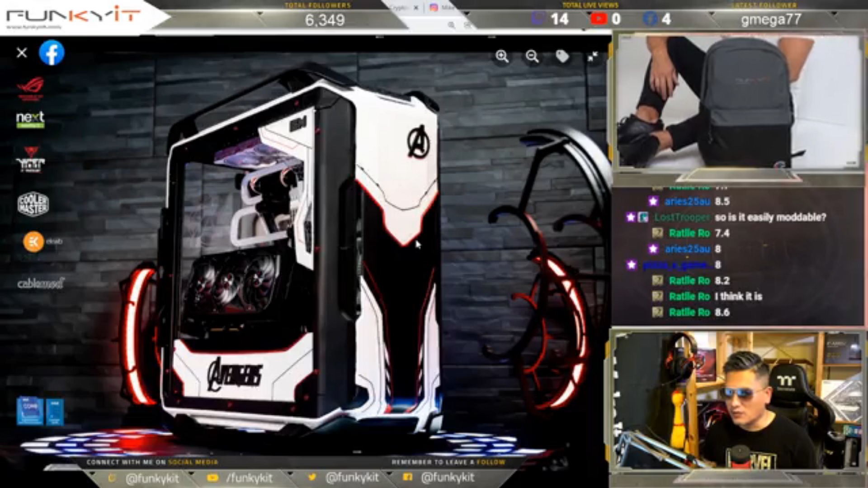
Task: Click the Twitch viewer count icon showing 14
Action: pyautogui.click(x=538, y=19)
